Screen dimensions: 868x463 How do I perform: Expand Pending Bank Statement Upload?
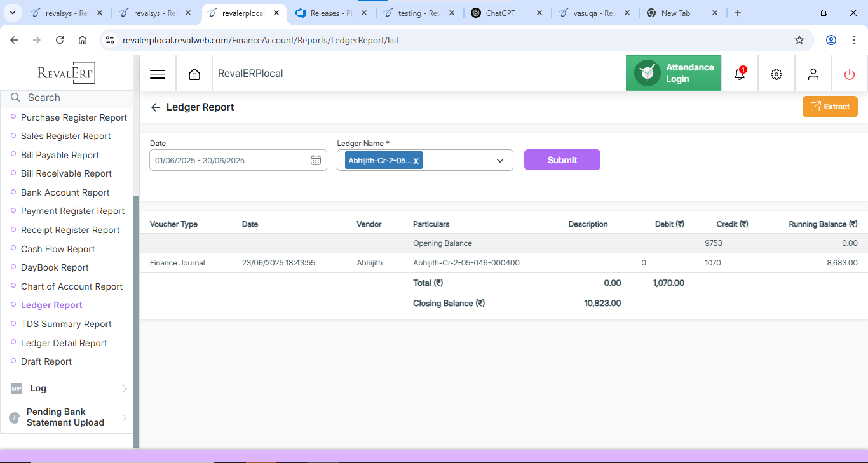[x=67, y=417]
